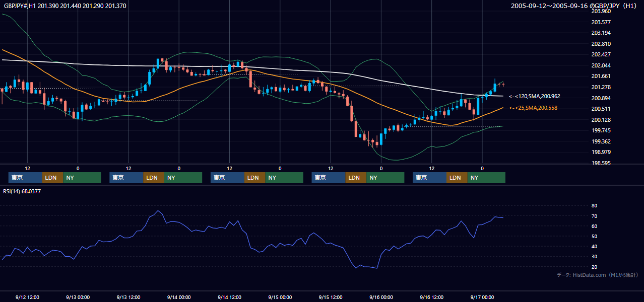Screen dimensions: 644x302
Task: Click price axis label 203.960
Action: pyautogui.click(x=601, y=11)
